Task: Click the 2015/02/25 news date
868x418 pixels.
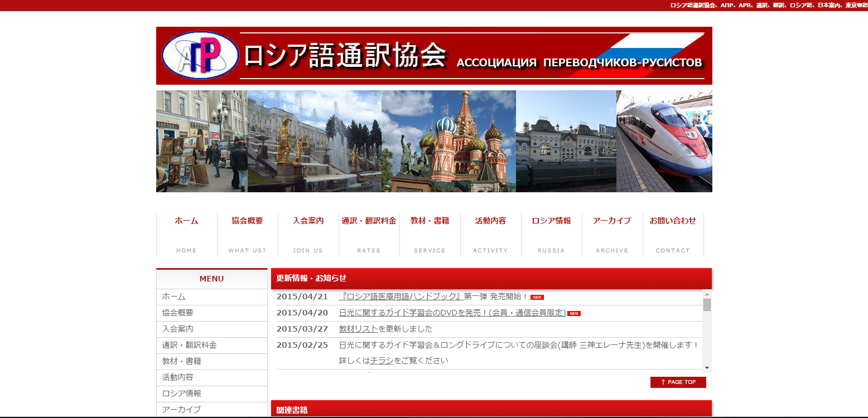Action: coord(302,345)
